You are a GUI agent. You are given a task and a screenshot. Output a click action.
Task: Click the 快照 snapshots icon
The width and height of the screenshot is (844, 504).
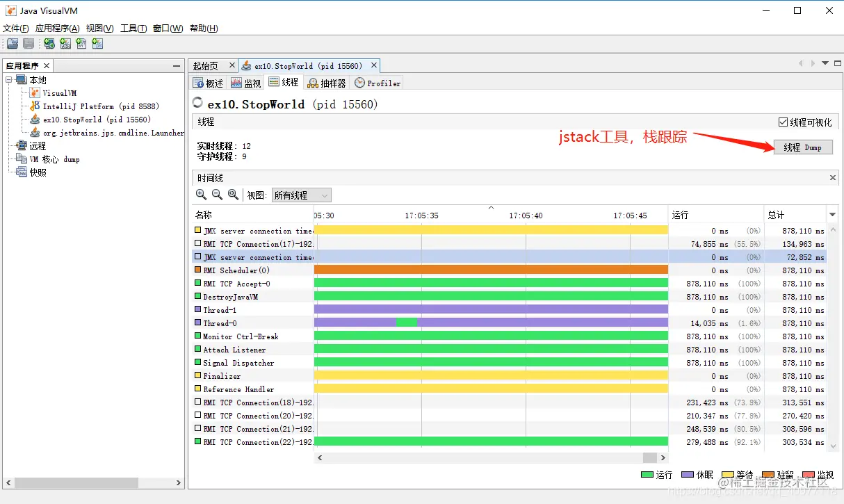[x=22, y=172]
